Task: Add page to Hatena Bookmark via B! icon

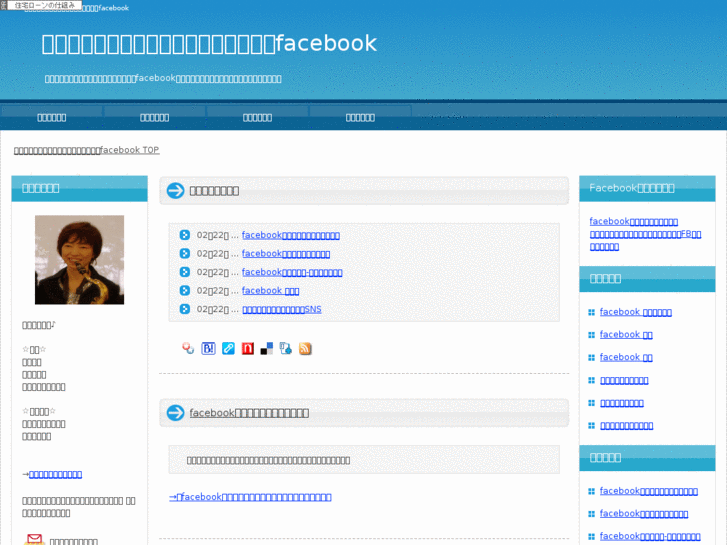Action: click(x=208, y=348)
